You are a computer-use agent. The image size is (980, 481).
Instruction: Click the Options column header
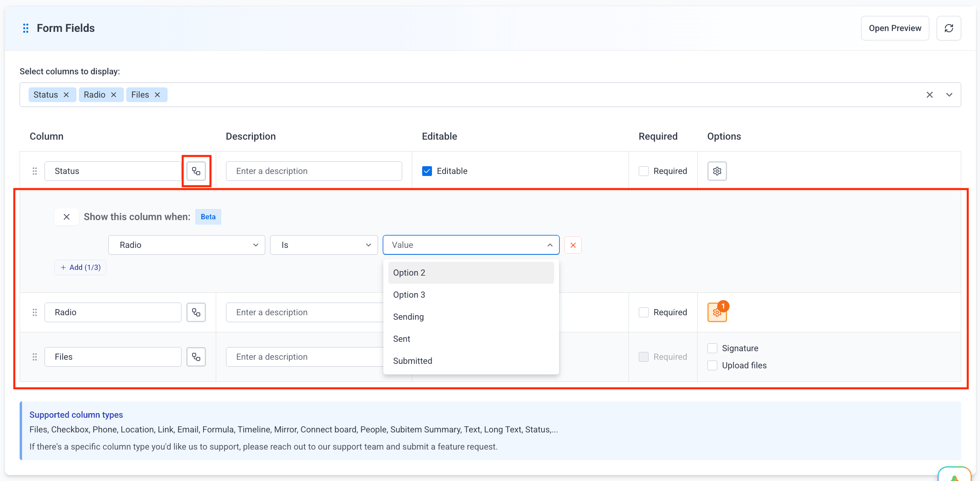pos(724,136)
